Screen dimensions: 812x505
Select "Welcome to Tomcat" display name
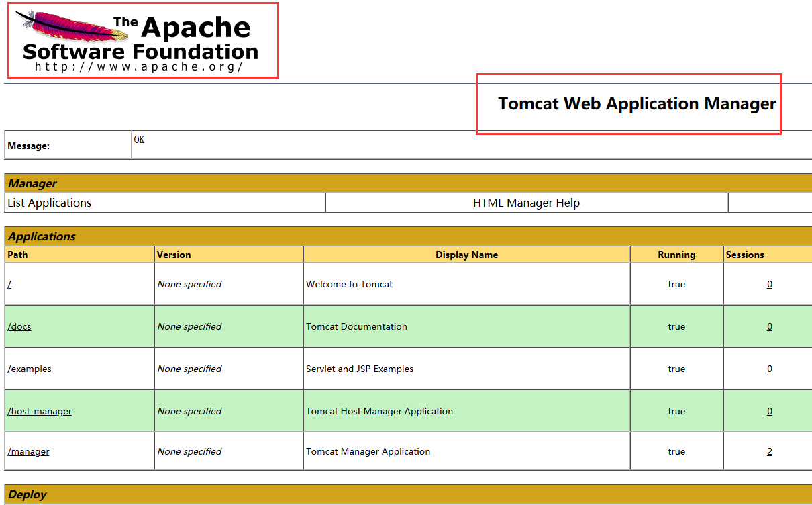(x=350, y=284)
